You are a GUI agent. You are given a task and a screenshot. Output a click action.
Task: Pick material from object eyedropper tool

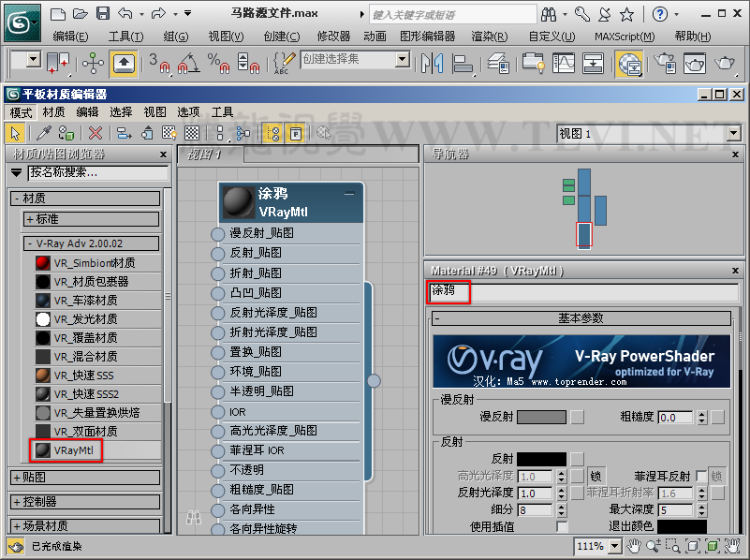[x=43, y=132]
